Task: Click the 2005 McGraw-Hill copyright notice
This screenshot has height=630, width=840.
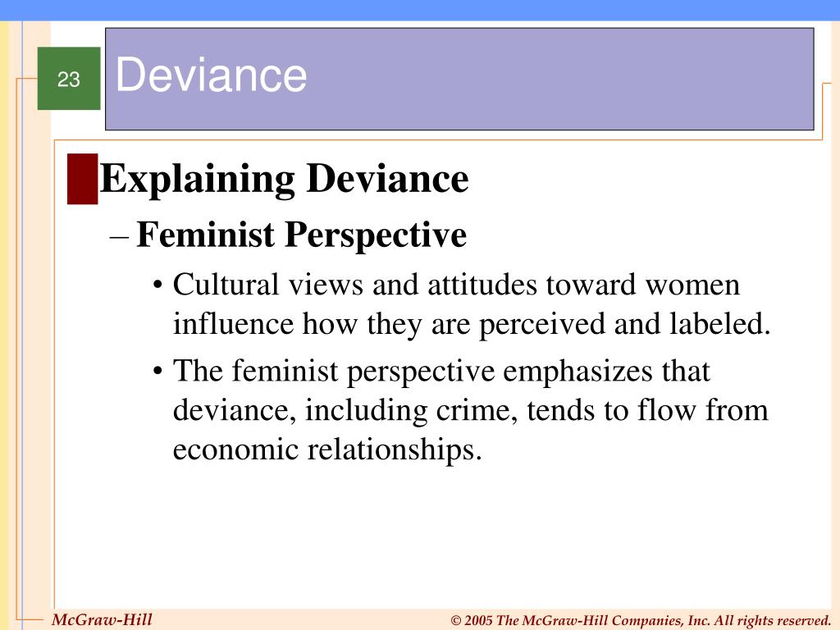Action: [x=640, y=620]
